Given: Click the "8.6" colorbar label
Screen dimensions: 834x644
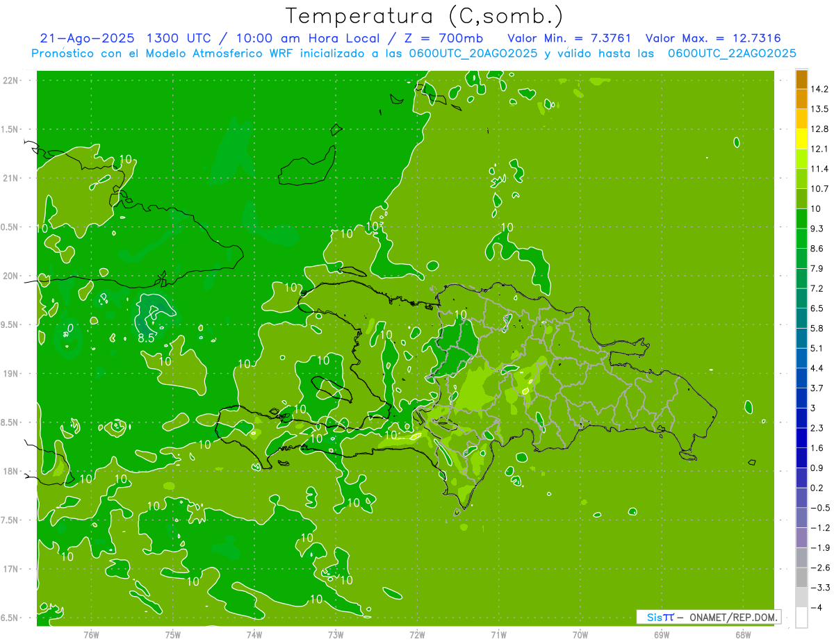Looking at the screenshot, I should click(x=817, y=249).
